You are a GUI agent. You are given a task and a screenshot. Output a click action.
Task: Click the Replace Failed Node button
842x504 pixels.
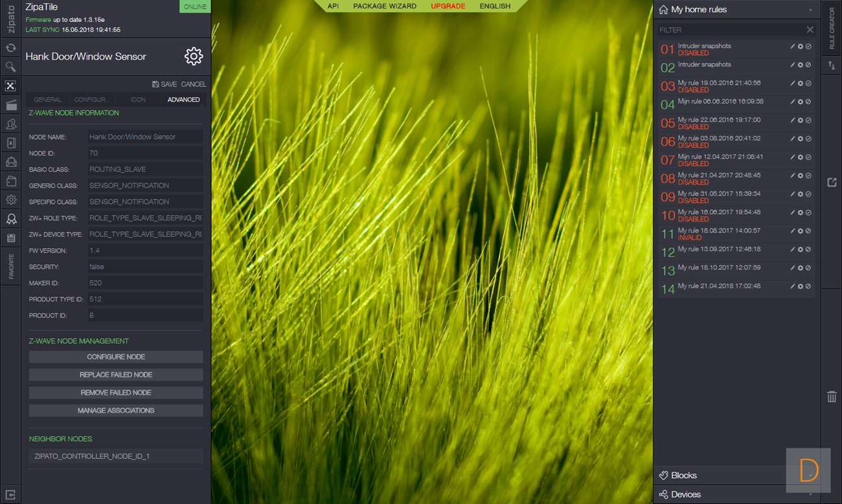click(x=116, y=375)
